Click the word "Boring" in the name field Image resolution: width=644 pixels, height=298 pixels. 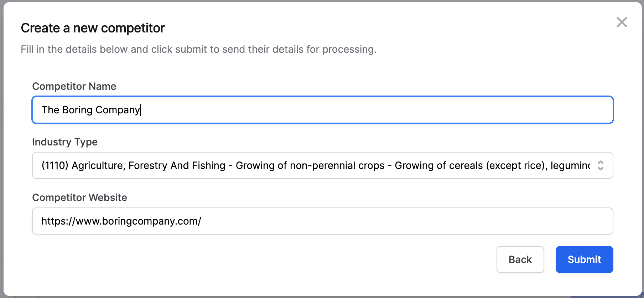77,110
